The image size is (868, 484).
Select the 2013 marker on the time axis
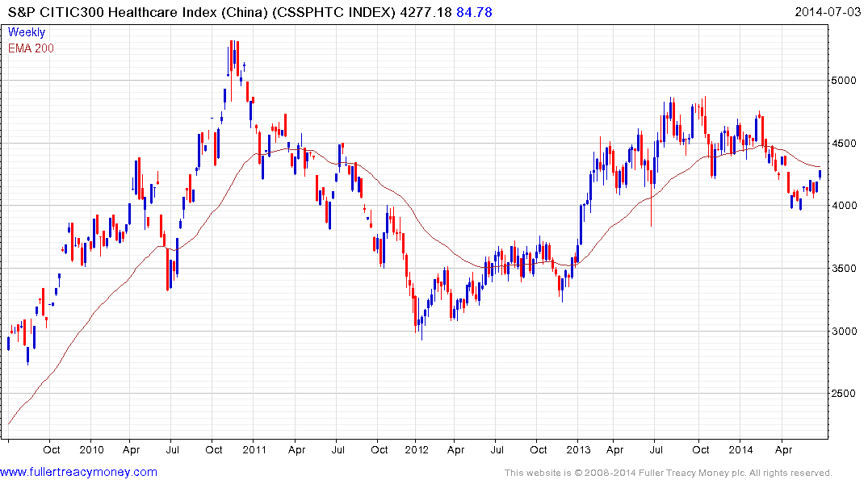(579, 450)
